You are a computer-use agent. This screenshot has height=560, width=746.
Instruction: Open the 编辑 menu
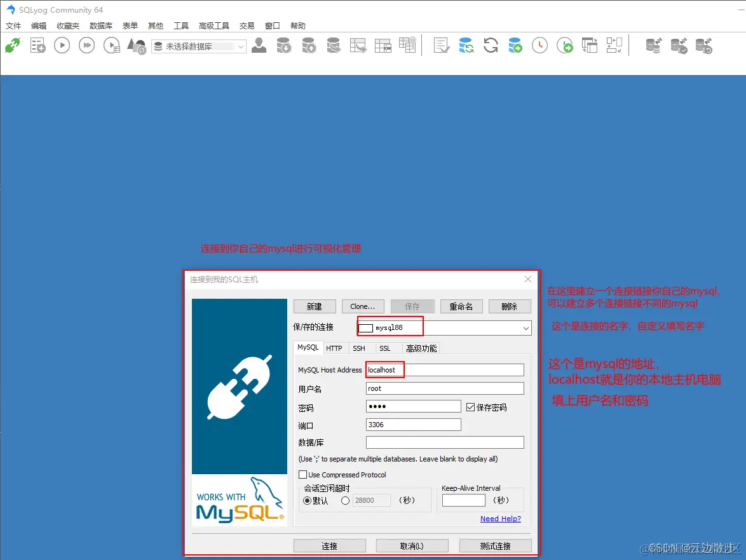(39, 25)
